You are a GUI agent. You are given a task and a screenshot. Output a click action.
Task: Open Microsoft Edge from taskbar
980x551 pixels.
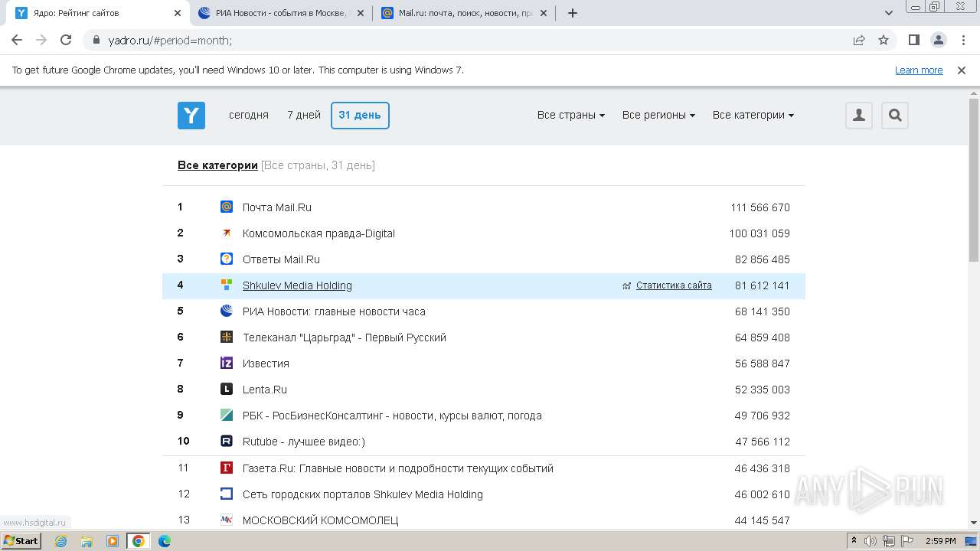coord(165,541)
